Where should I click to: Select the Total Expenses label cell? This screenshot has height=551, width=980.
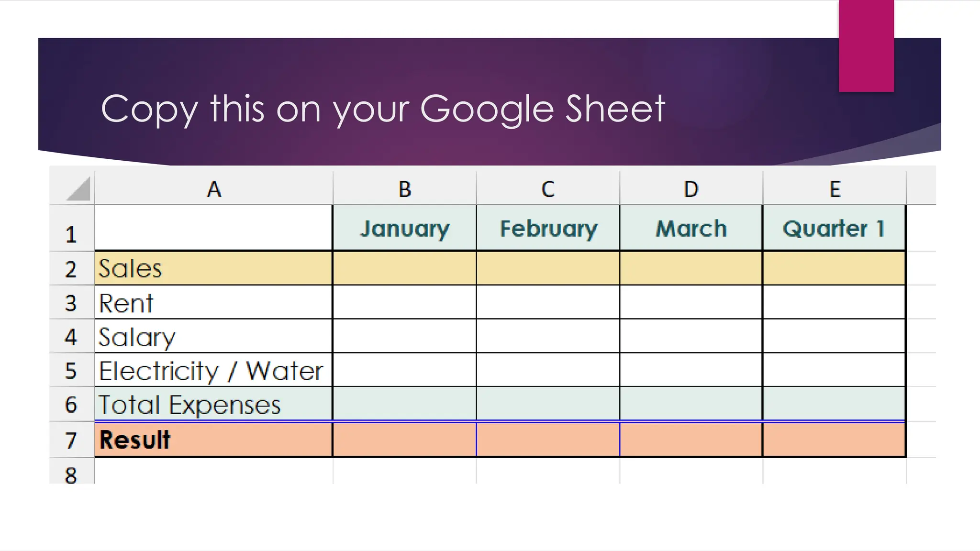213,404
